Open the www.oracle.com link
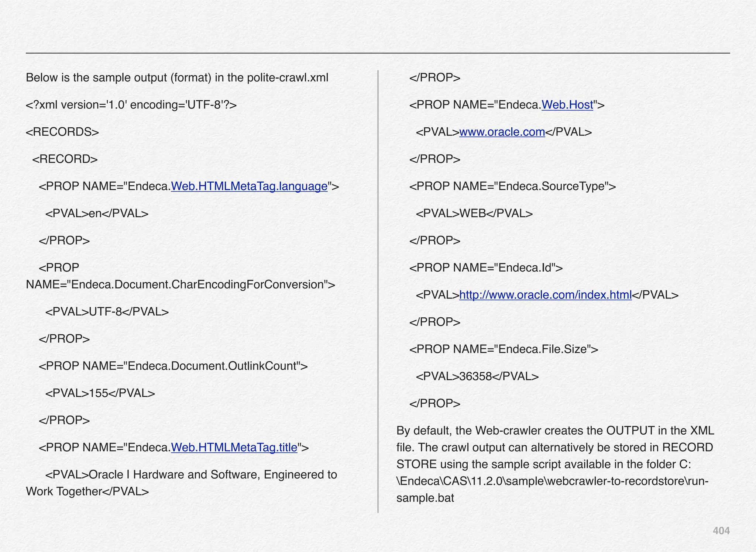 502,132
